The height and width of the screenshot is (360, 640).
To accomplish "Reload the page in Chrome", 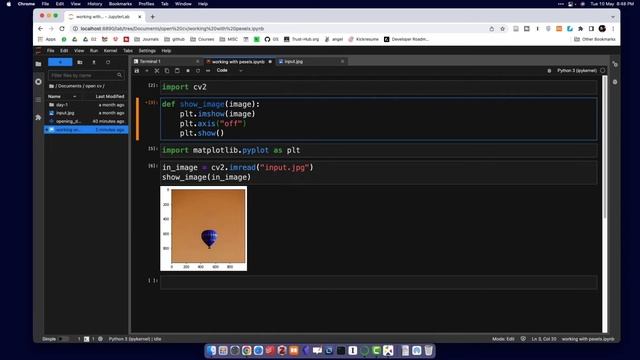I will tap(62, 29).
